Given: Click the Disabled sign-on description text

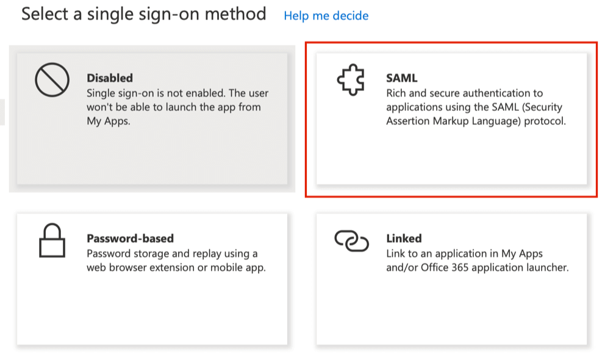Looking at the screenshot, I should pyautogui.click(x=177, y=107).
